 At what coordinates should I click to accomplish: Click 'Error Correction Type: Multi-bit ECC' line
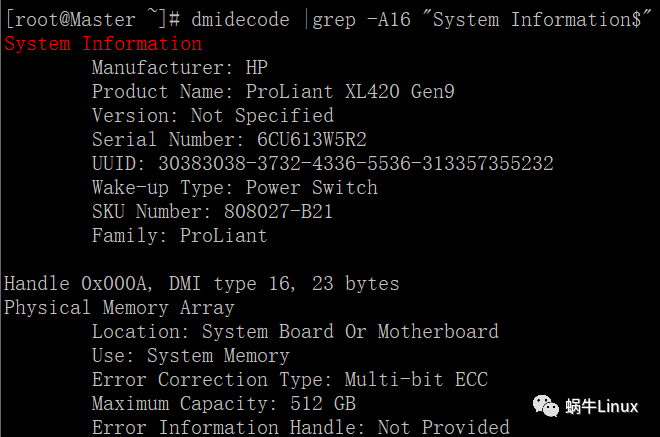(x=290, y=380)
